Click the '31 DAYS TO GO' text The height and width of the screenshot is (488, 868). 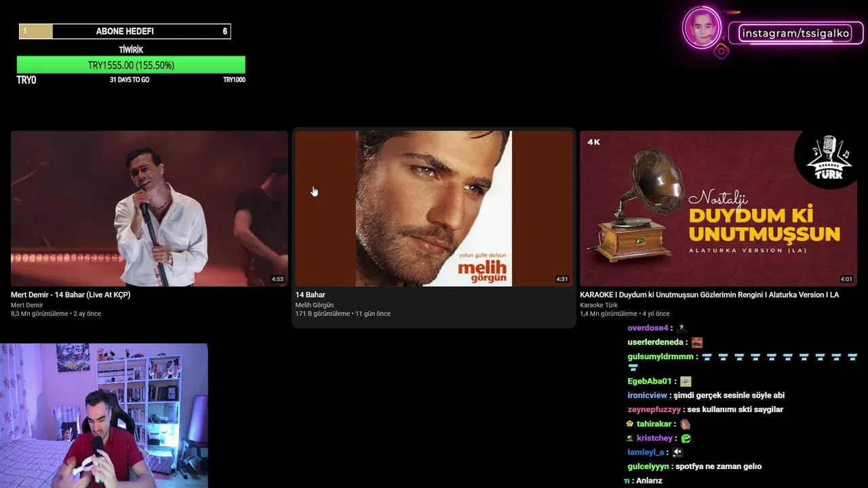(x=130, y=80)
